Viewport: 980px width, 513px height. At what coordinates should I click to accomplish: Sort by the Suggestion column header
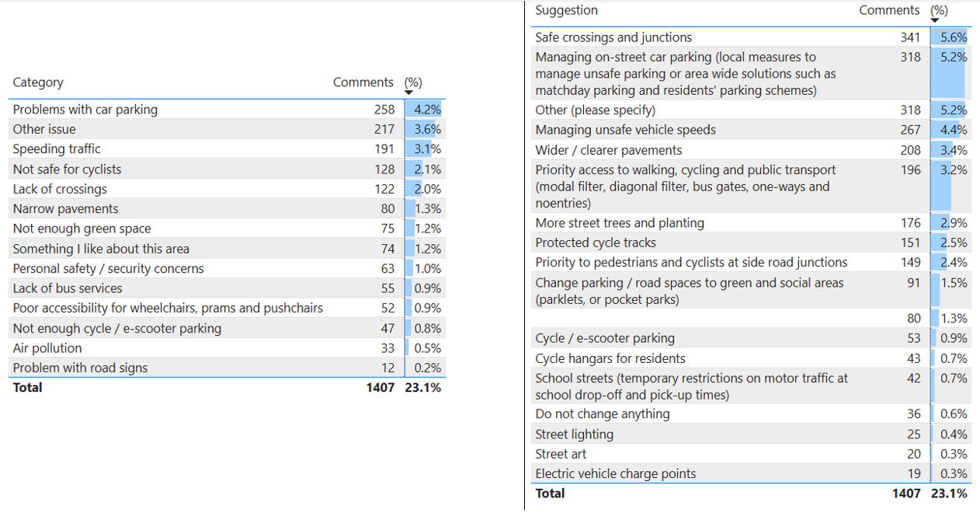click(x=566, y=10)
